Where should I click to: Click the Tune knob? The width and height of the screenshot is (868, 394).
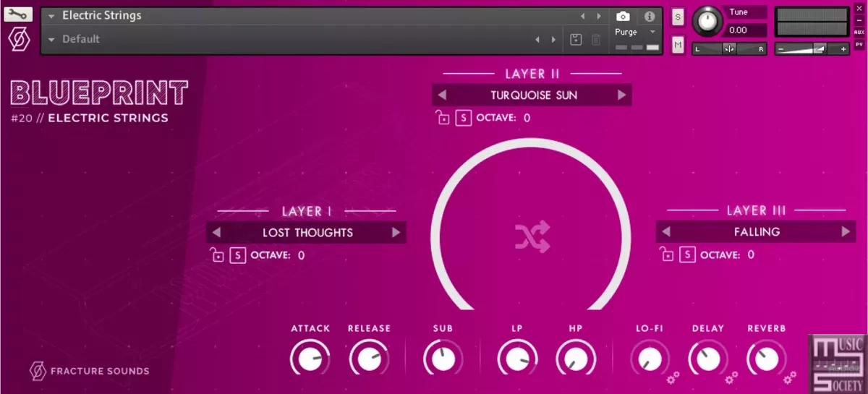point(707,22)
